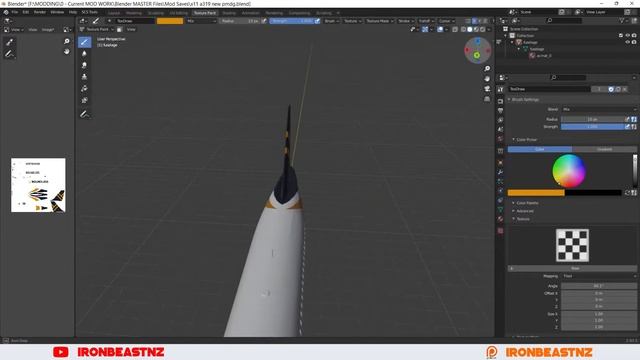Image resolution: width=640 pixels, height=360 pixels.
Task: Adjust the Strength slider in Brush Settings
Action: (x=592, y=127)
